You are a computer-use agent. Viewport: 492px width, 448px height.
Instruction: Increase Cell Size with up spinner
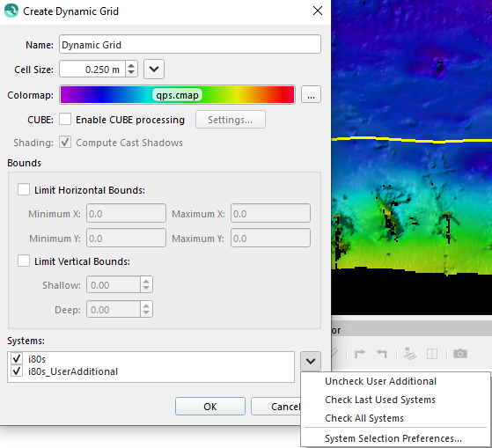131,65
